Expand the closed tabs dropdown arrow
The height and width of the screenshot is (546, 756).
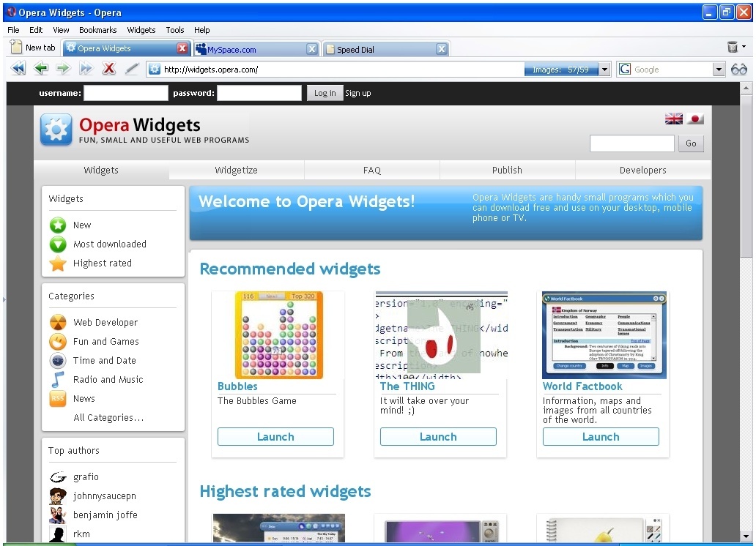pyautogui.click(x=744, y=45)
